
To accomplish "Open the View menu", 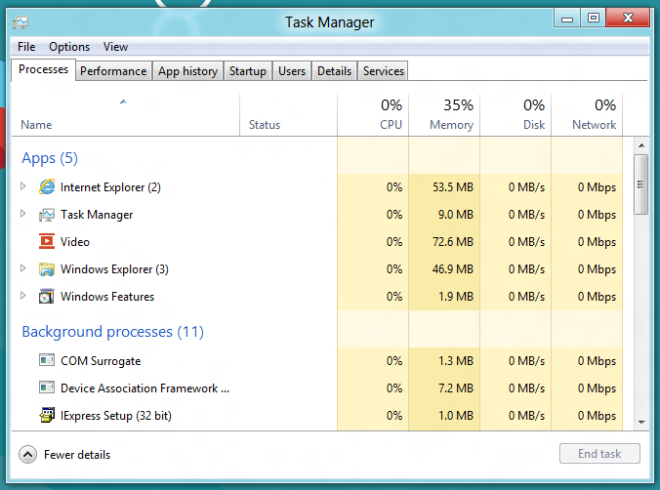I will pos(116,47).
